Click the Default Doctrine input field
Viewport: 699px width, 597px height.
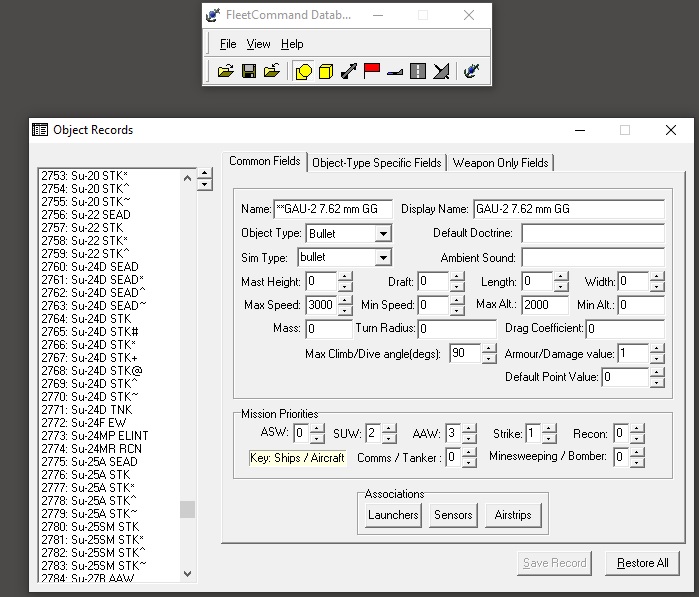[593, 233]
